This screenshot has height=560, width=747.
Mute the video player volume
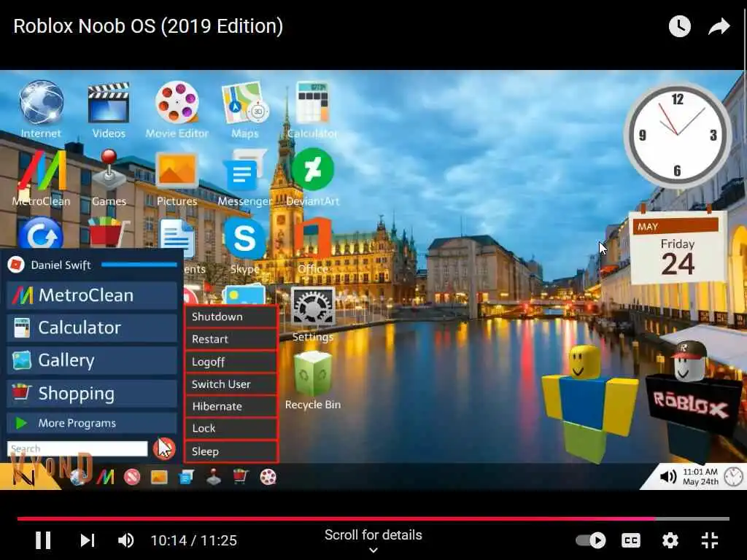coord(125,540)
